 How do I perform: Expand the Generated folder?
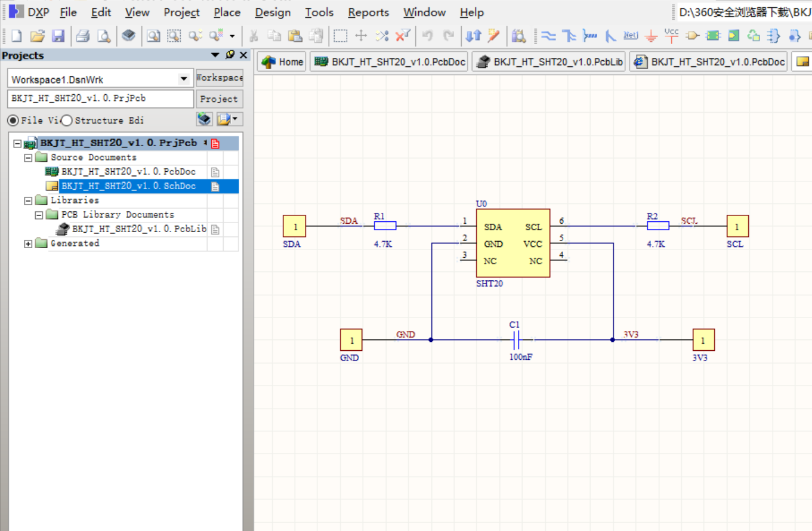27,243
